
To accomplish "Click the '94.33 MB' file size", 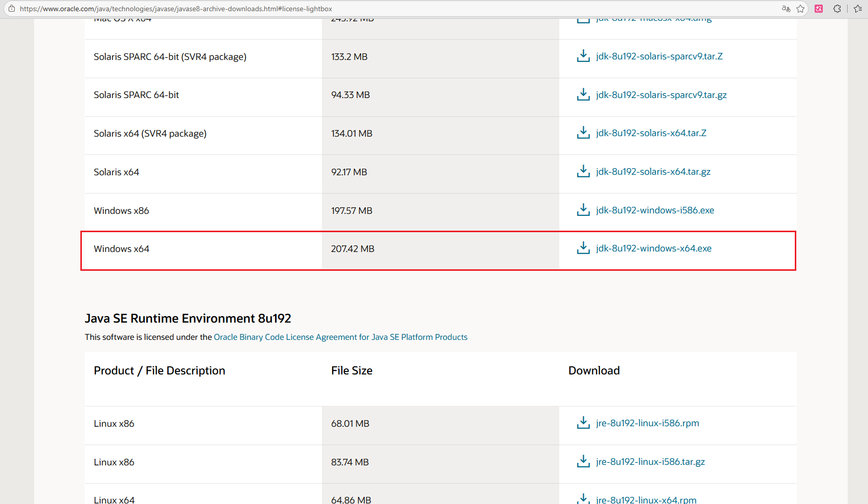I will (350, 95).
